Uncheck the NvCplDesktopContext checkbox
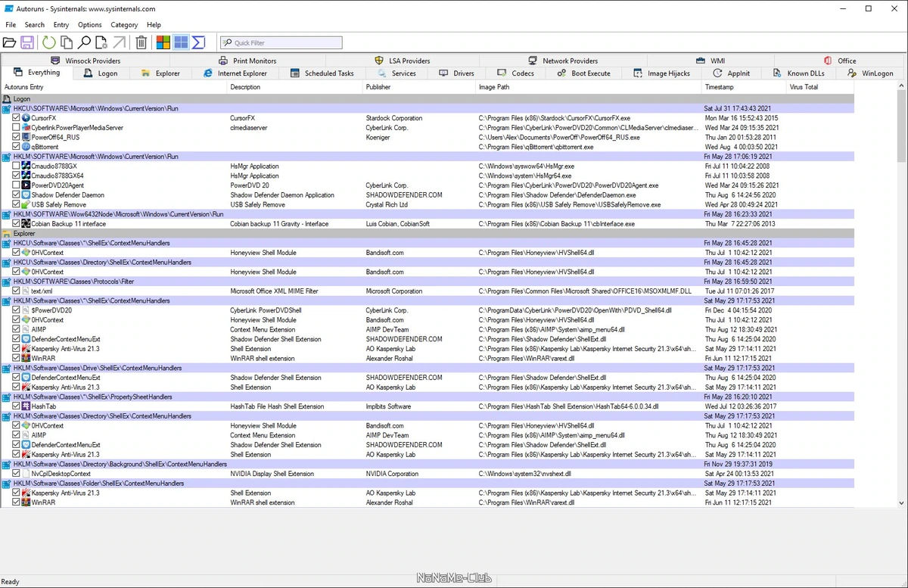The height and width of the screenshot is (588, 908). coord(17,474)
